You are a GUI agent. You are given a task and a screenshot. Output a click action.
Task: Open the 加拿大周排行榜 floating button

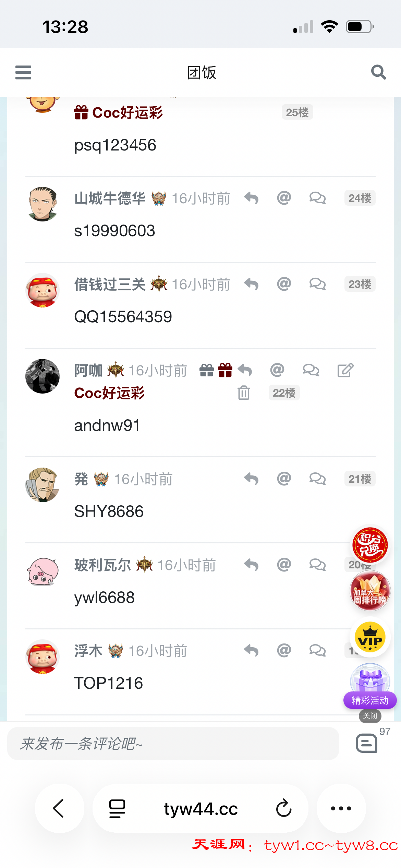click(370, 591)
